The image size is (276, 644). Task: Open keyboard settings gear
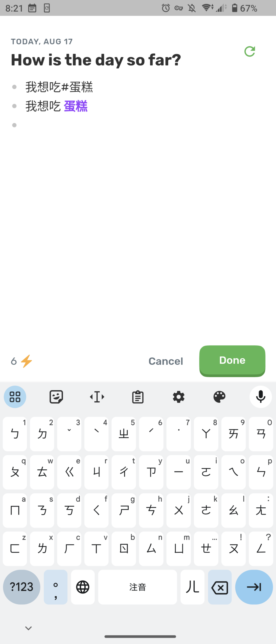pos(179,397)
